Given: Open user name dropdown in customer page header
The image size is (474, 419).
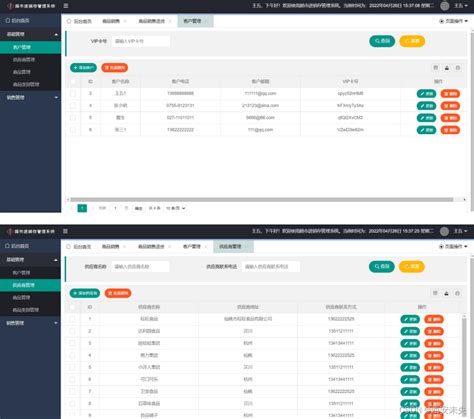Looking at the screenshot, I should [x=461, y=6].
